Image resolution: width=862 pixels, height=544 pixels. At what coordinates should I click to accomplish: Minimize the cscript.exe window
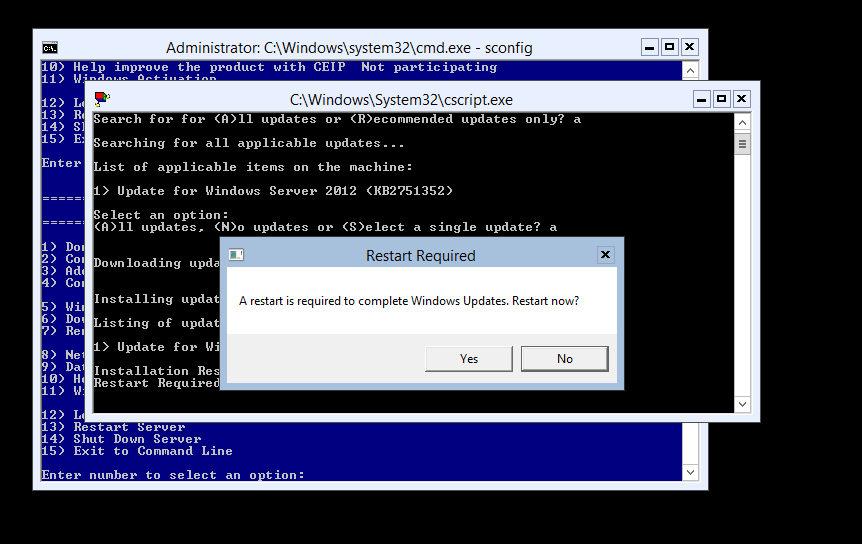point(701,99)
